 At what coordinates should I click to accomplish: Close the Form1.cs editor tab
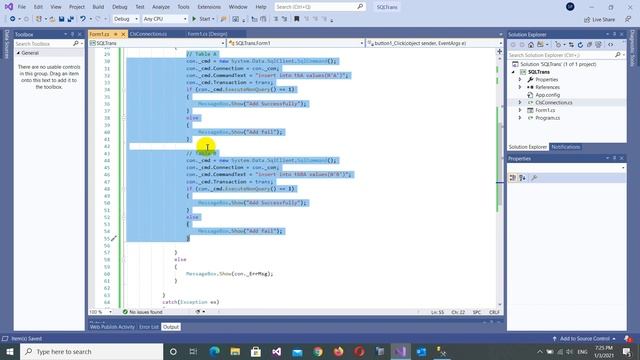pos(123,34)
